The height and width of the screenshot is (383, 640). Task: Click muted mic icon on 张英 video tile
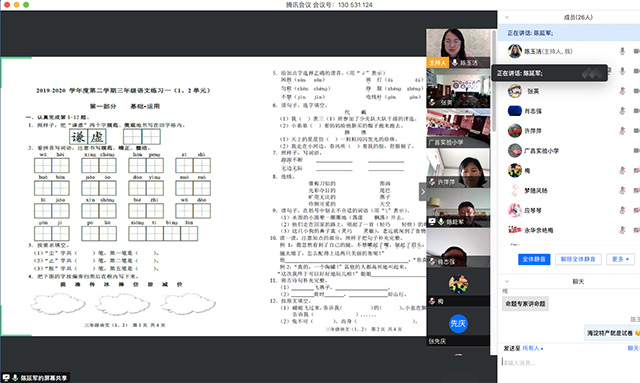click(432, 102)
